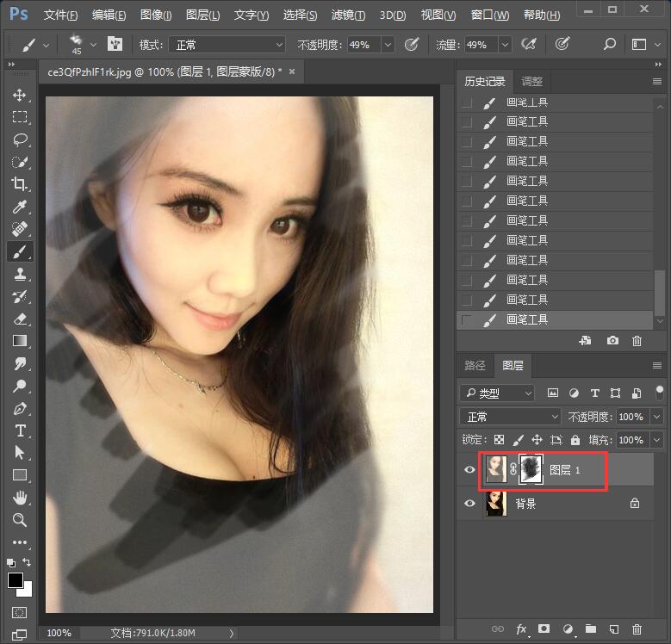Create new snapshot camera icon
Screen dimensions: 671x644
coord(612,340)
